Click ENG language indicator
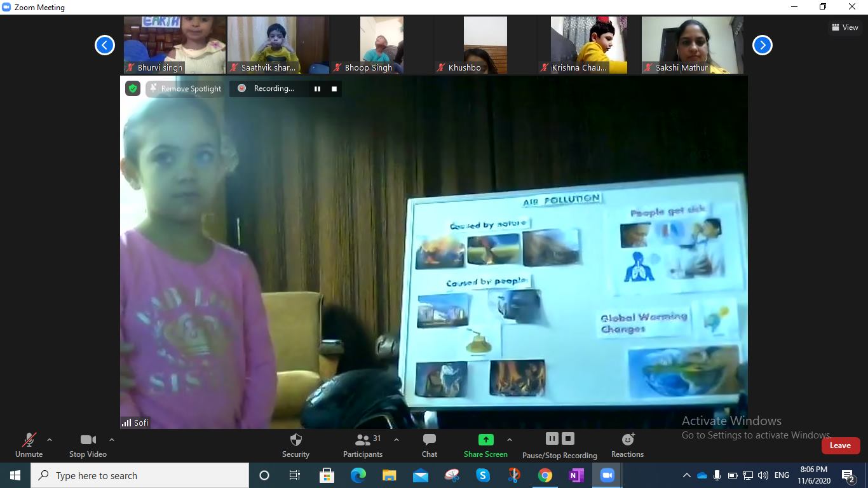The width and height of the screenshot is (868, 488). click(x=782, y=475)
